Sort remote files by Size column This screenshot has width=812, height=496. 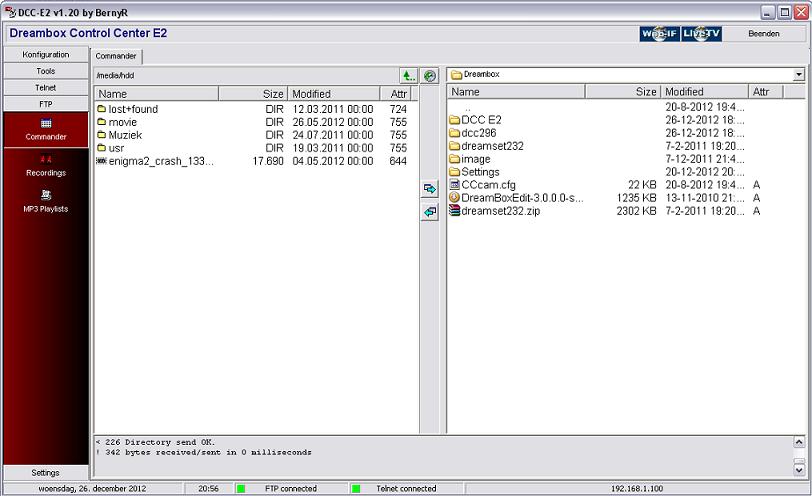(x=253, y=94)
